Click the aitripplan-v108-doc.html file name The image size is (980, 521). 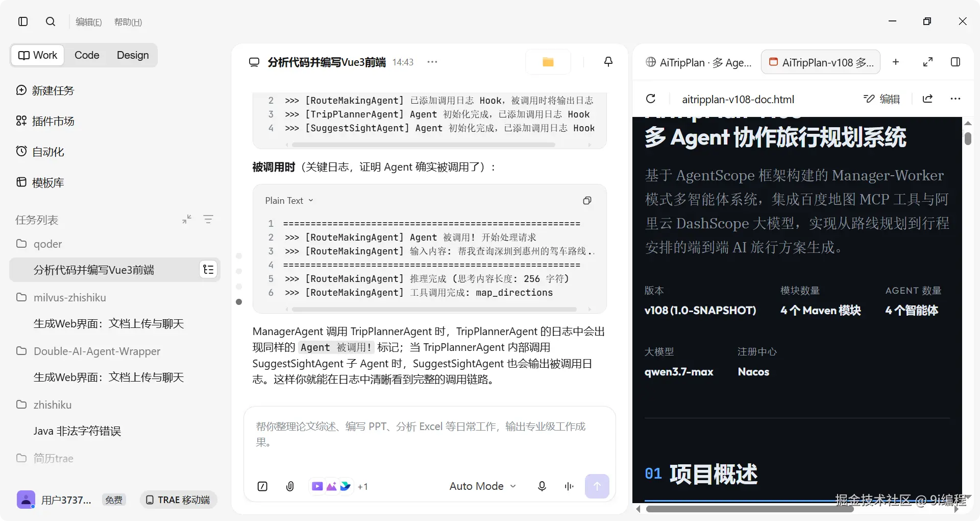tap(738, 99)
